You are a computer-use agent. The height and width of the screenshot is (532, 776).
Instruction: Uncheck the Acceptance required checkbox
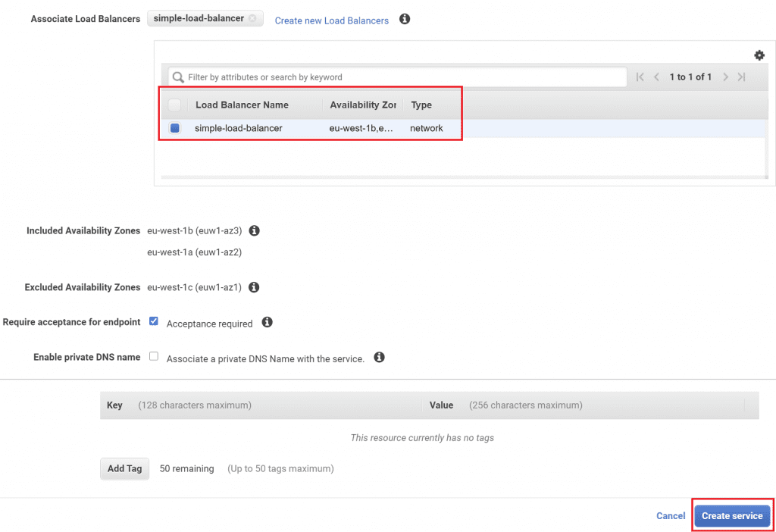click(x=154, y=321)
